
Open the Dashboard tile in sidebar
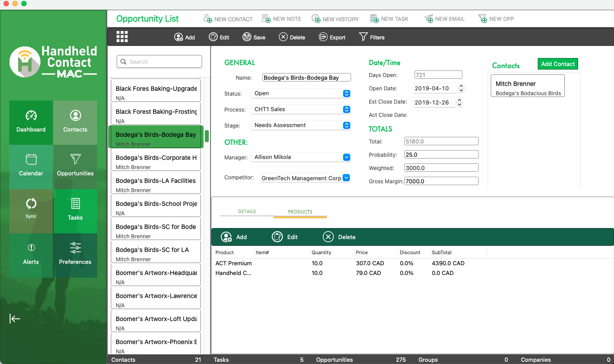(31, 122)
